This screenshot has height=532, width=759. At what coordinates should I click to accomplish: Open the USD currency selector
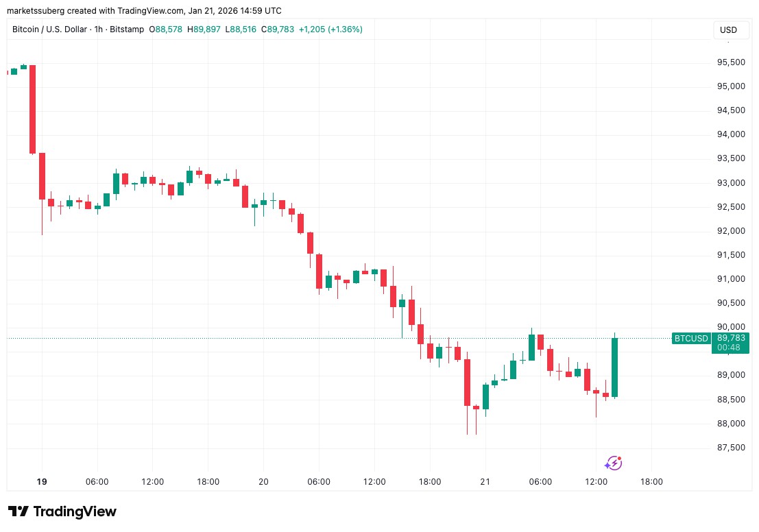[x=728, y=30]
